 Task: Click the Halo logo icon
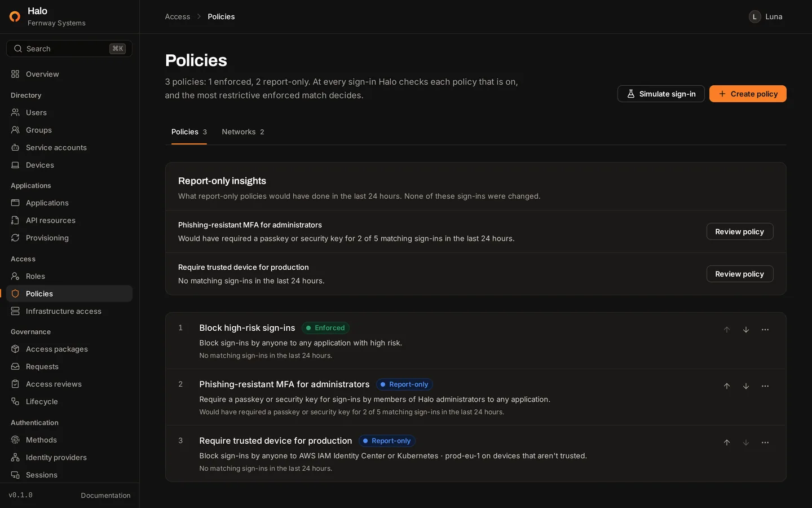pyautogui.click(x=15, y=16)
